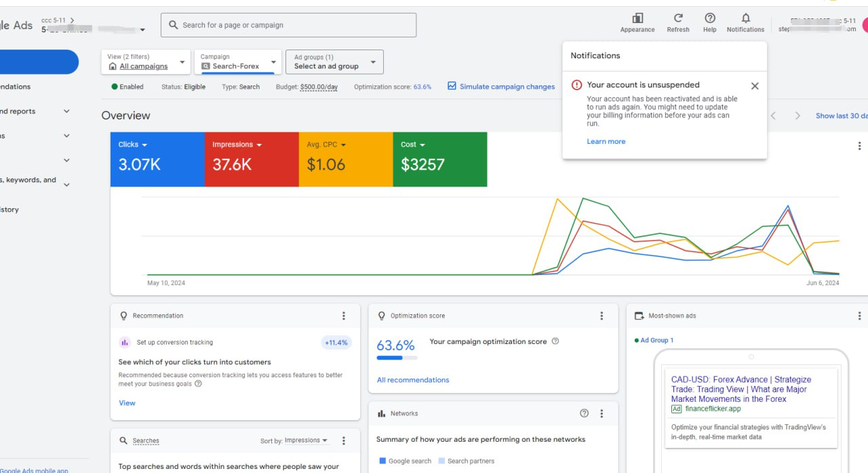Open the View link in Recommendation
The image size is (868, 473).
(127, 403)
